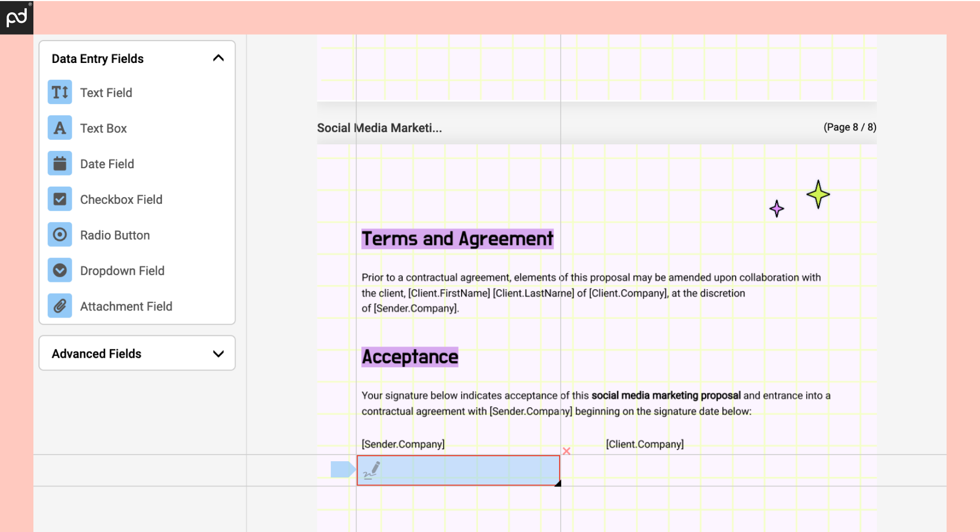This screenshot has height=532, width=980.
Task: Choose the Attachment Field label
Action: (126, 306)
